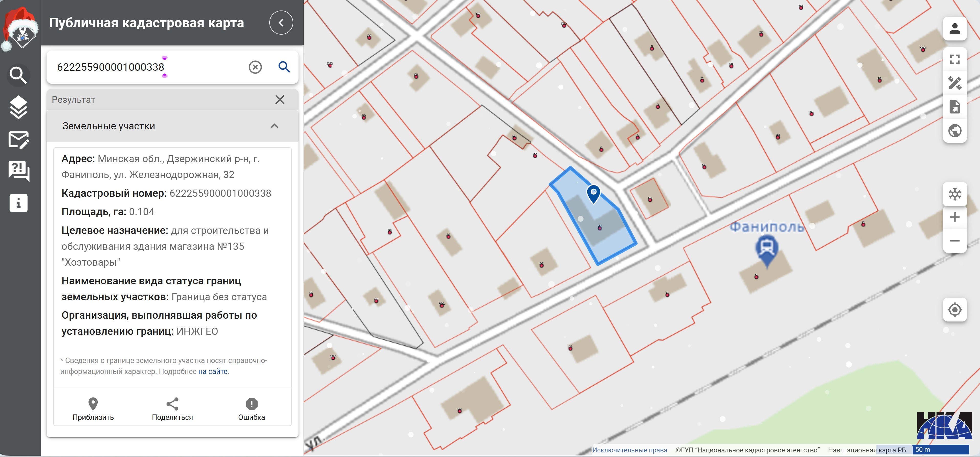The image size is (980, 457).
Task: Click the Поделиться share button
Action: click(172, 409)
